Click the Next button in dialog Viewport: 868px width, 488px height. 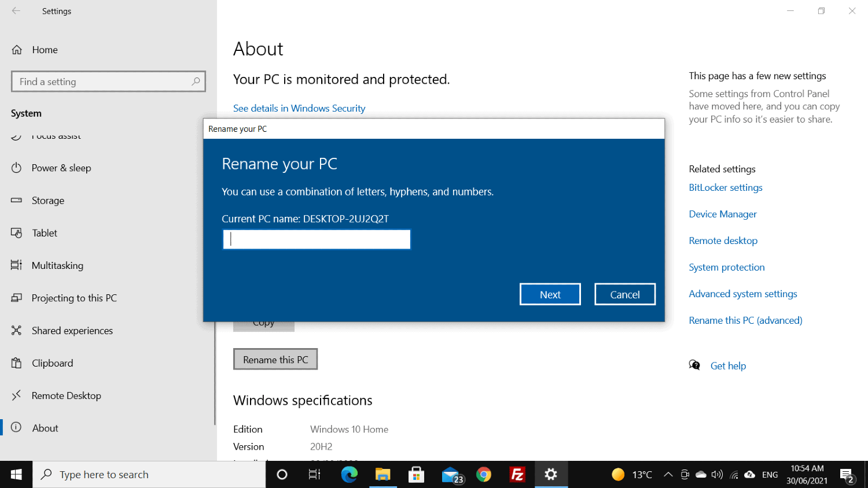550,294
